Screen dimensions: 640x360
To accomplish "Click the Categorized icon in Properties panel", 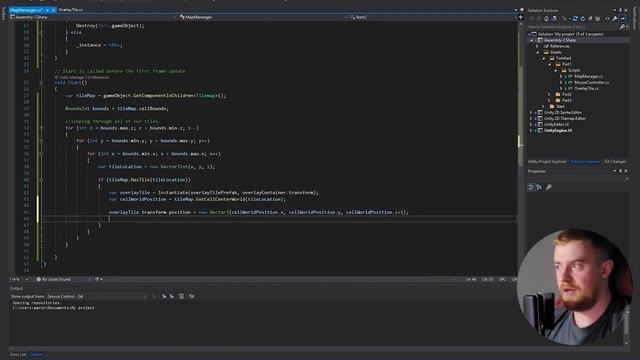I will [531, 187].
